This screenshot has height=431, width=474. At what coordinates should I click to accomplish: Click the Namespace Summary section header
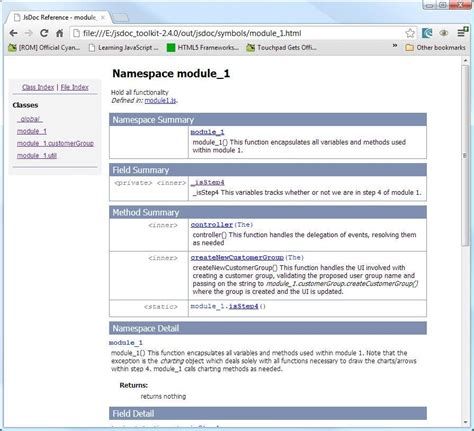268,120
